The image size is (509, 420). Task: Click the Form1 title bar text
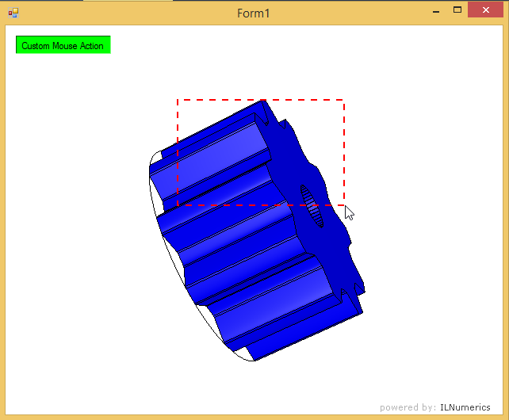[x=253, y=13]
